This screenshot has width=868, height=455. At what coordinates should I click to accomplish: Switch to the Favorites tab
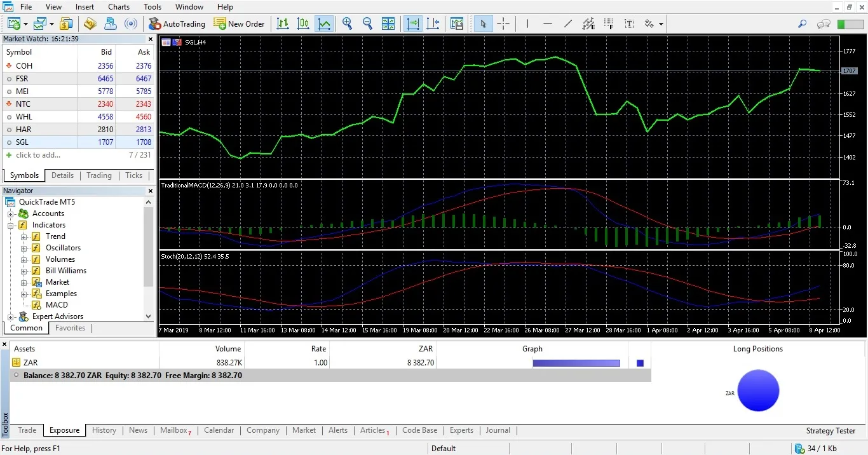71,328
